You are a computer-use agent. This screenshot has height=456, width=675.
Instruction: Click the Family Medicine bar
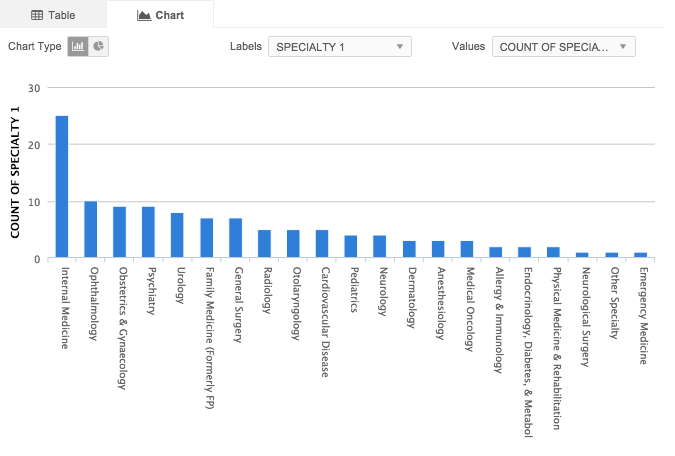tap(207, 239)
